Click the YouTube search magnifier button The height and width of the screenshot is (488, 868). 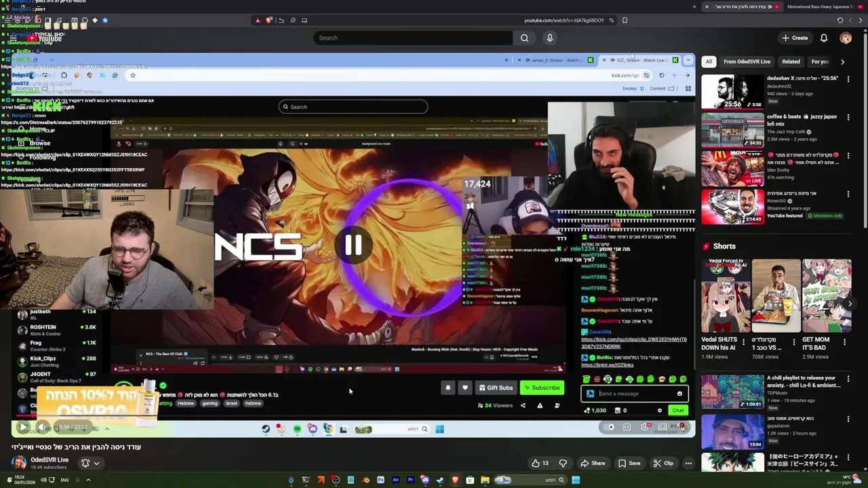coord(524,38)
